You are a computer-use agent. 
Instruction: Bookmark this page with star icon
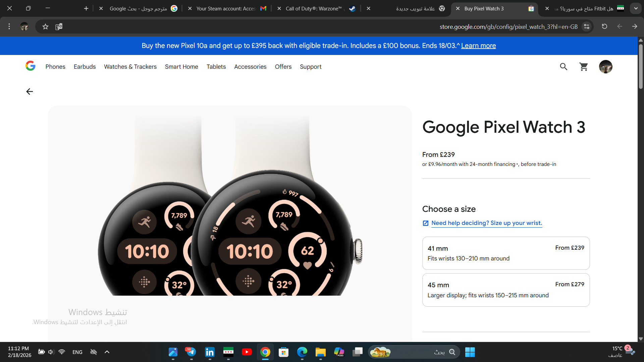[x=45, y=26]
